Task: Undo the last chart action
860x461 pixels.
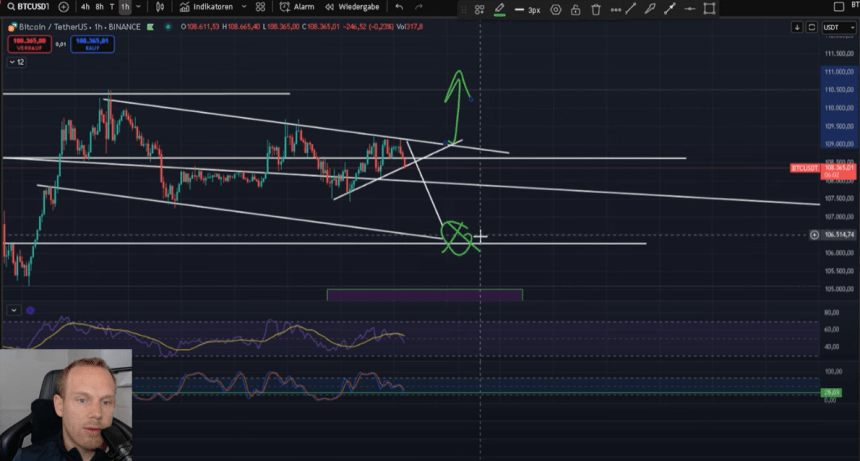Action: pyautogui.click(x=399, y=7)
